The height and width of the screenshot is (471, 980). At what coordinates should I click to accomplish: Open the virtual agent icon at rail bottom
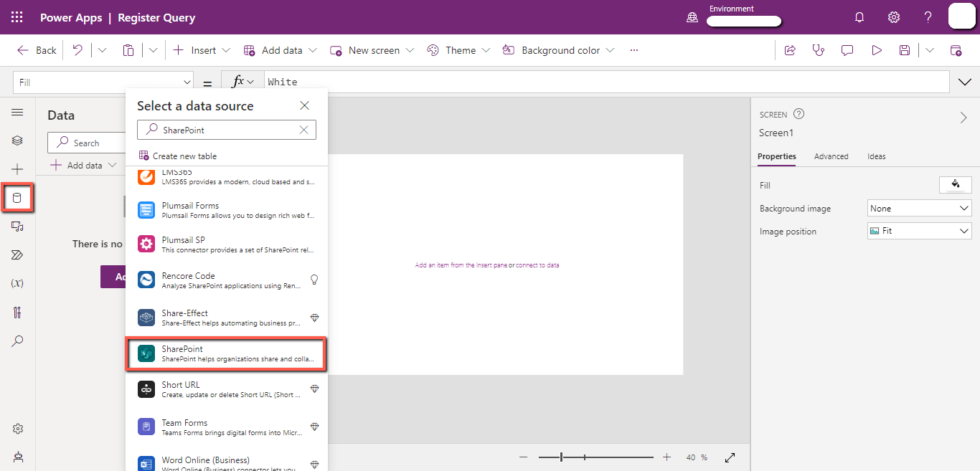(x=17, y=457)
